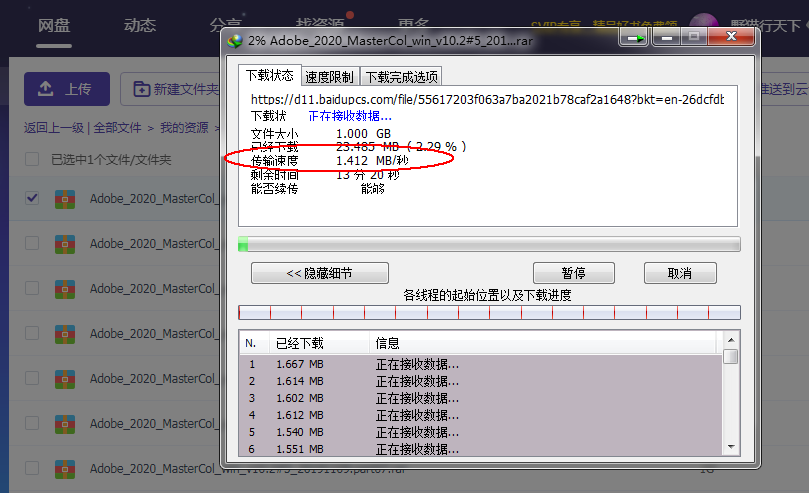Screen dimensions: 809x493
Task: Open the 网盘 tab in top navigation
Action: tap(54, 25)
